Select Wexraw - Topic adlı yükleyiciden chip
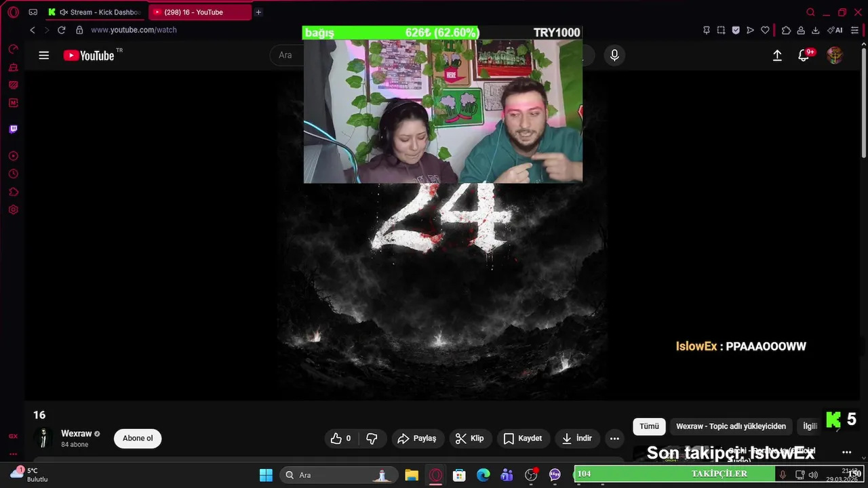868x488 pixels. (731, 426)
